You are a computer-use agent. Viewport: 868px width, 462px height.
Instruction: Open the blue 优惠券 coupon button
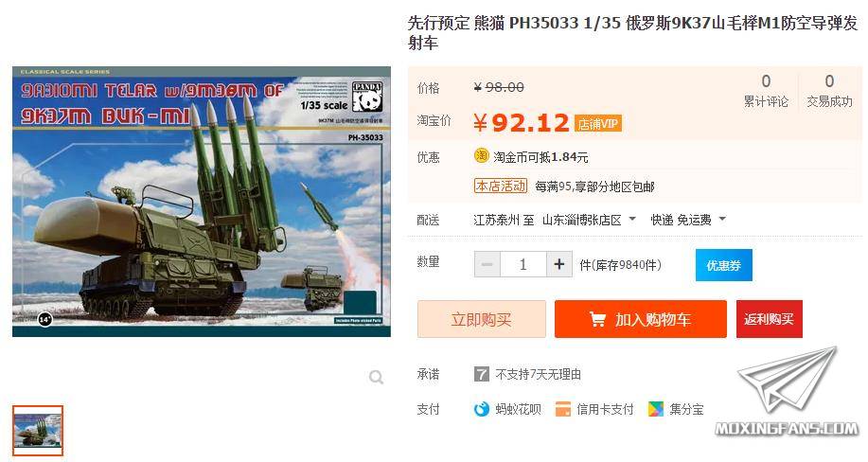pyautogui.click(x=723, y=265)
